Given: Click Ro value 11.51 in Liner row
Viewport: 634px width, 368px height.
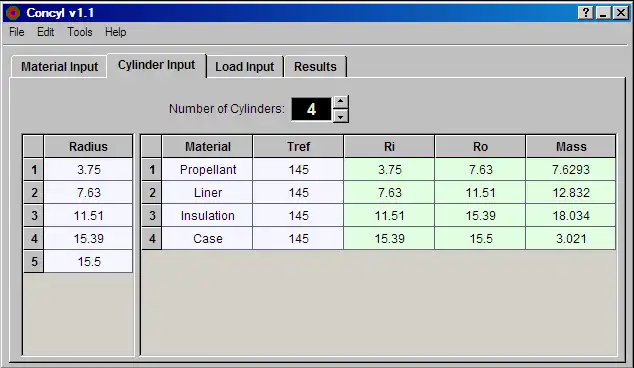Looking at the screenshot, I should [x=480, y=192].
